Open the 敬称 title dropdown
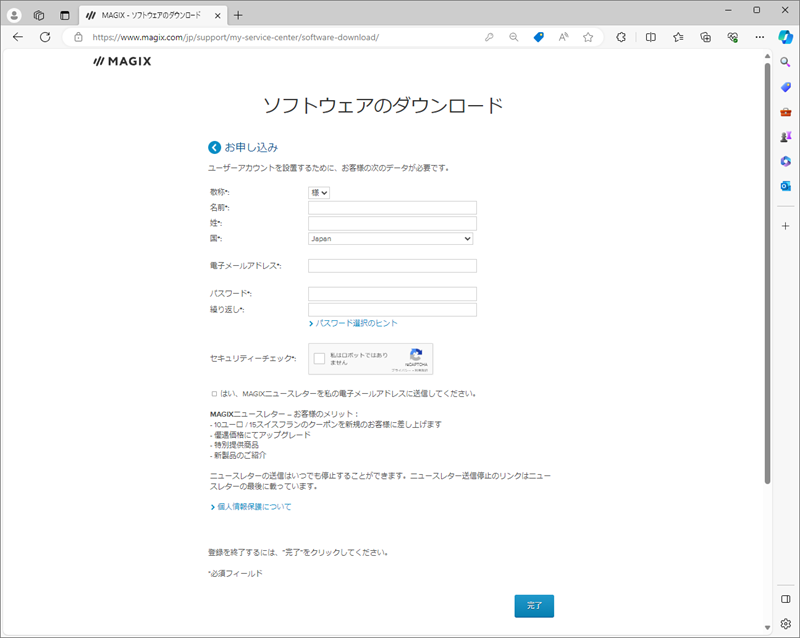 click(x=319, y=192)
